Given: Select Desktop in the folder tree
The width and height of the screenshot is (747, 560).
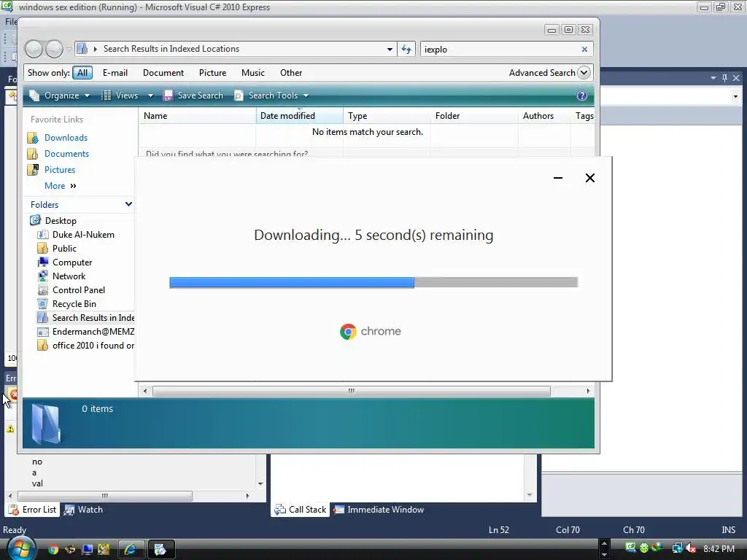Looking at the screenshot, I should tap(61, 220).
